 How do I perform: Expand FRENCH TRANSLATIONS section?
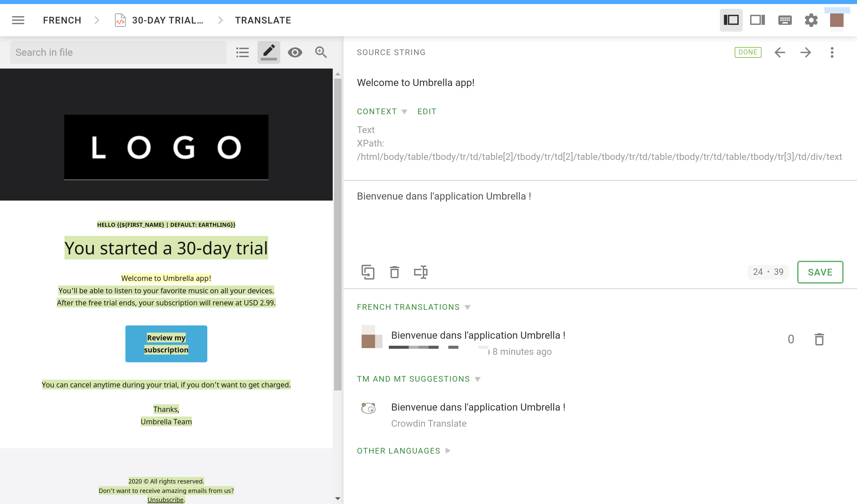467,307
